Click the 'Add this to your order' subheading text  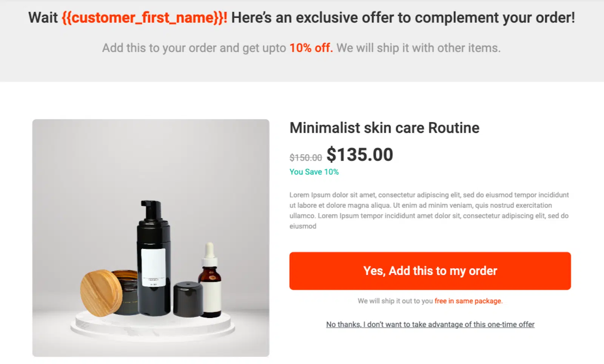(x=194, y=48)
